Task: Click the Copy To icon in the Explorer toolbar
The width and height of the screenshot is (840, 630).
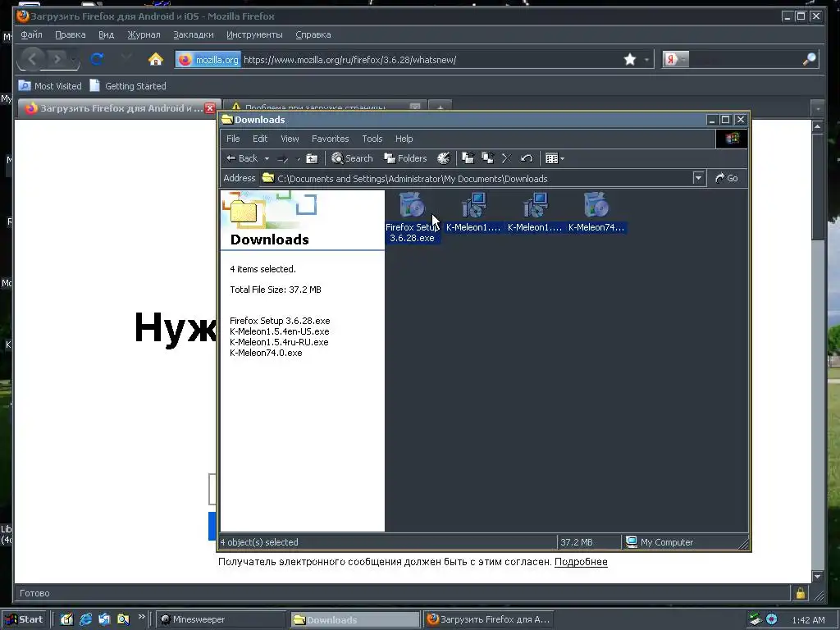Action: 487,158
